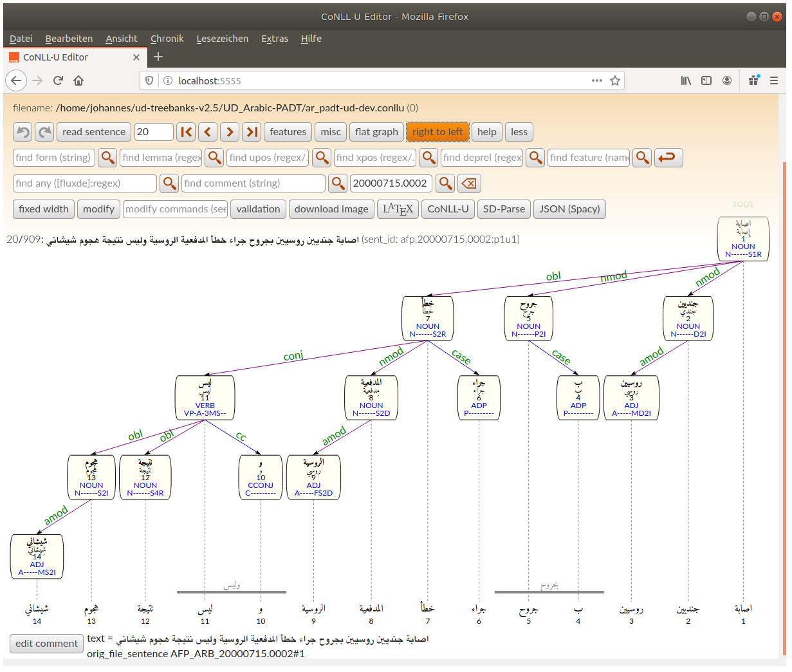Toggle the flat graph view
The image size is (792, 672).
pyautogui.click(x=377, y=132)
